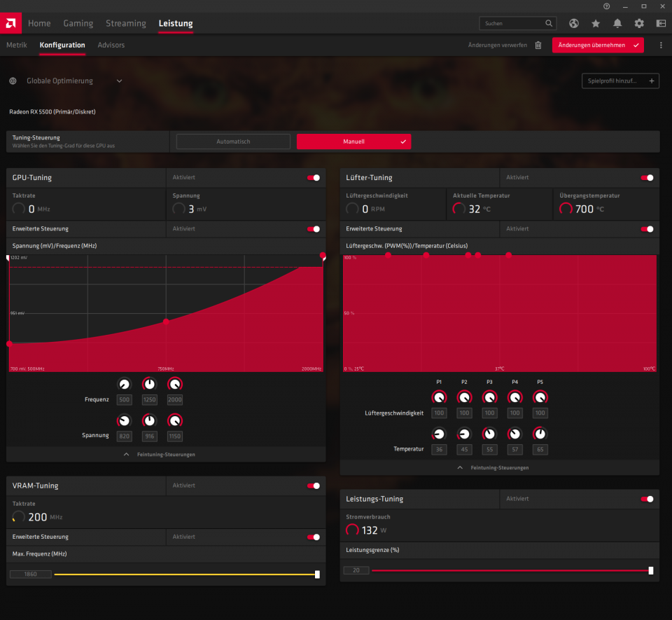672x620 pixels.
Task: Toggle GPU-Tuning Aktiviert switch
Action: (314, 177)
